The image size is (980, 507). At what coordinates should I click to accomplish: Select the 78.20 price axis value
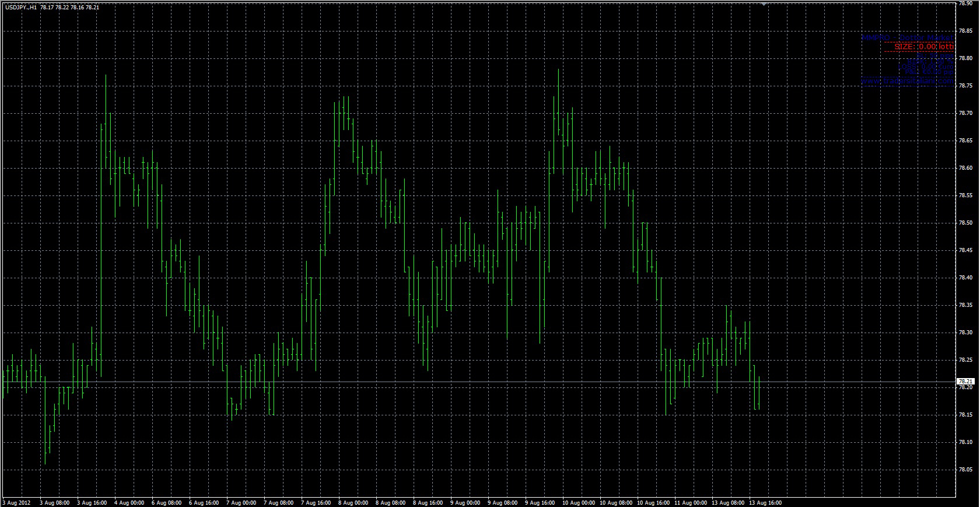tap(965, 387)
